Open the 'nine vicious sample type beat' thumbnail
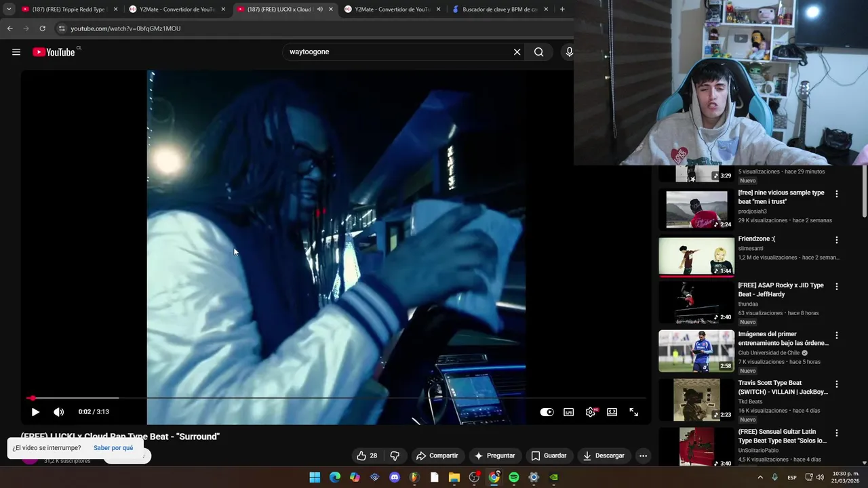 (x=696, y=209)
